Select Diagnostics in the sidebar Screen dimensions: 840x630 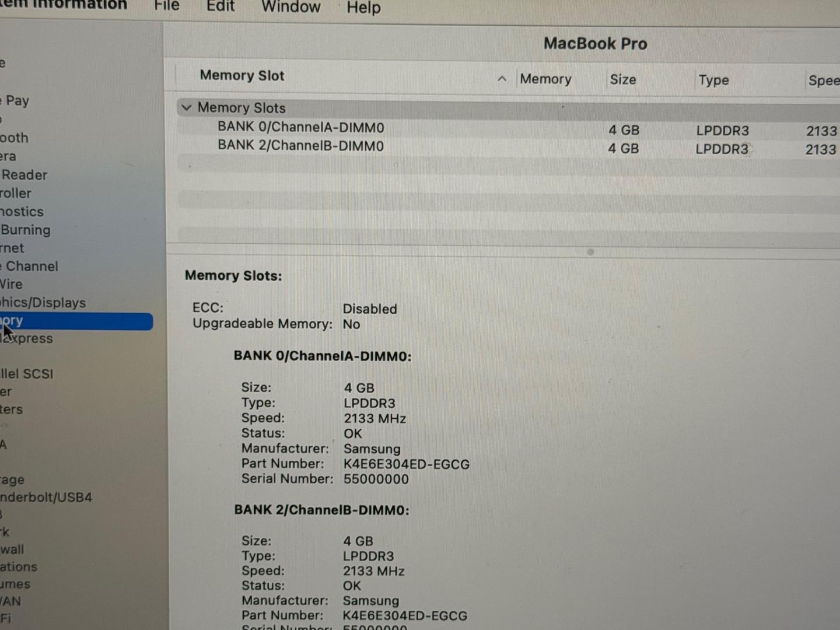click(22, 211)
